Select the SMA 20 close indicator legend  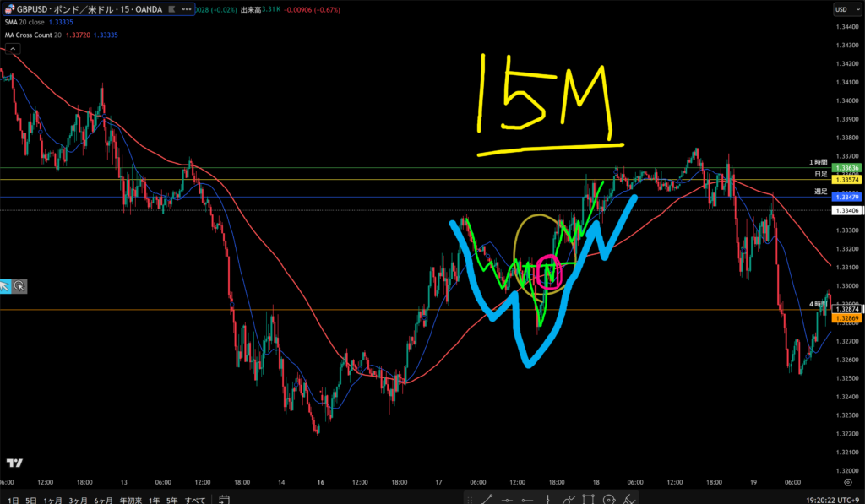[x=25, y=23]
